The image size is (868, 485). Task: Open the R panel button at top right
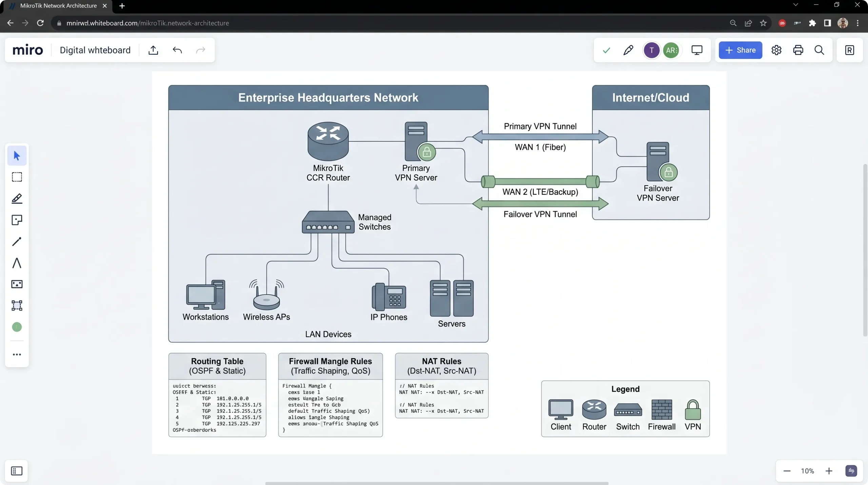pyautogui.click(x=849, y=50)
